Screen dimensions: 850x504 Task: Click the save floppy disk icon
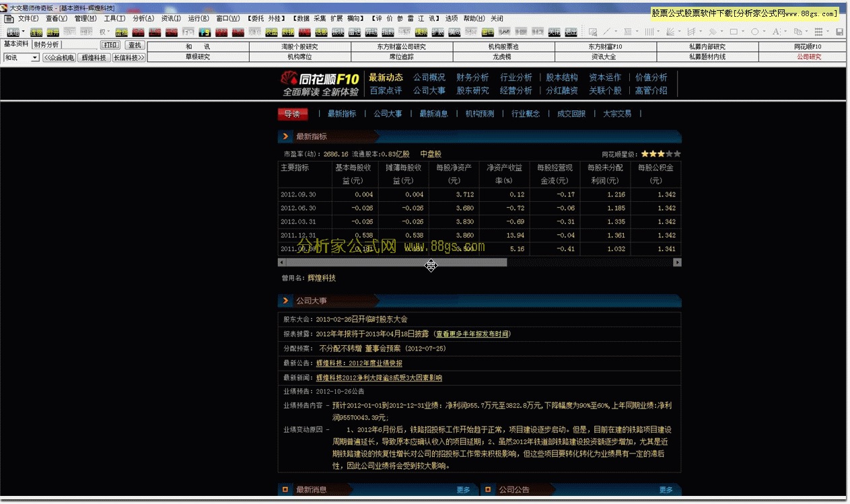point(840,32)
